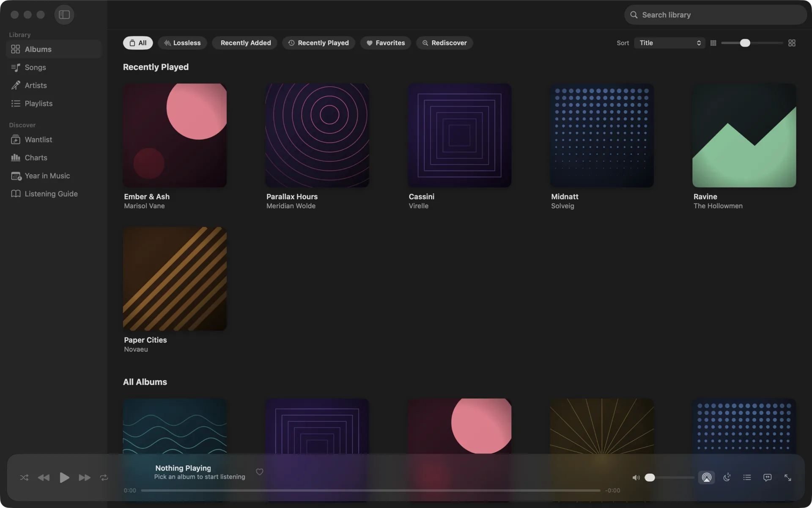Click the Artists microphone icon
This screenshot has height=508, width=812.
point(16,86)
